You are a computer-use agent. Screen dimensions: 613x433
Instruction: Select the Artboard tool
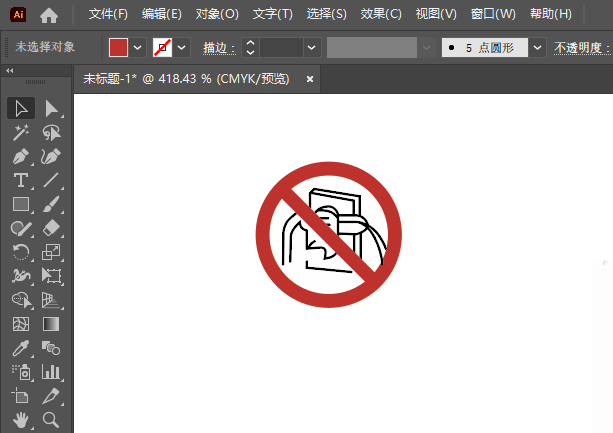coord(21,396)
